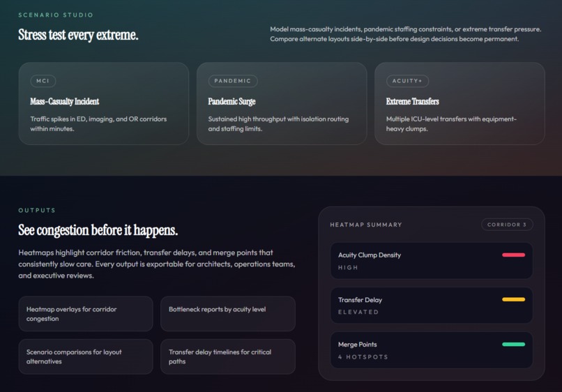Click the CORRIDOR 3 badge

tap(507, 225)
